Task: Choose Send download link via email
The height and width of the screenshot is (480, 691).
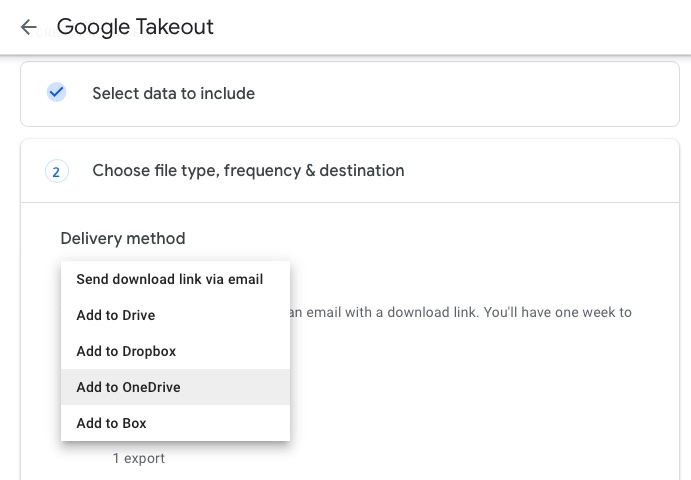Action: tap(175, 279)
